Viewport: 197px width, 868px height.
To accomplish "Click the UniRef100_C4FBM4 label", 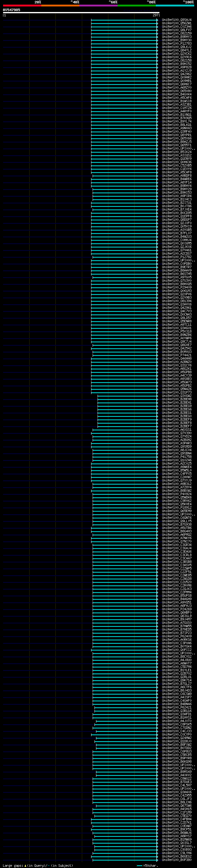I will click(x=176, y=819).
